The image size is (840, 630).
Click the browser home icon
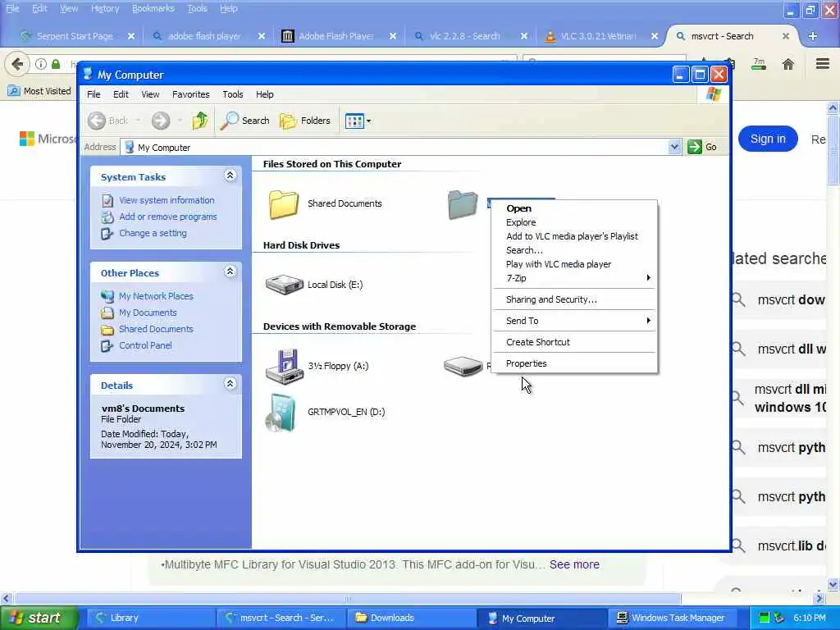[x=787, y=64]
